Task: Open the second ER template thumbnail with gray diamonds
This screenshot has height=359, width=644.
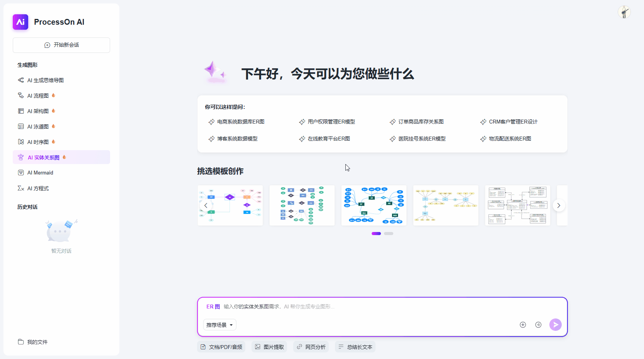Action: point(302,205)
